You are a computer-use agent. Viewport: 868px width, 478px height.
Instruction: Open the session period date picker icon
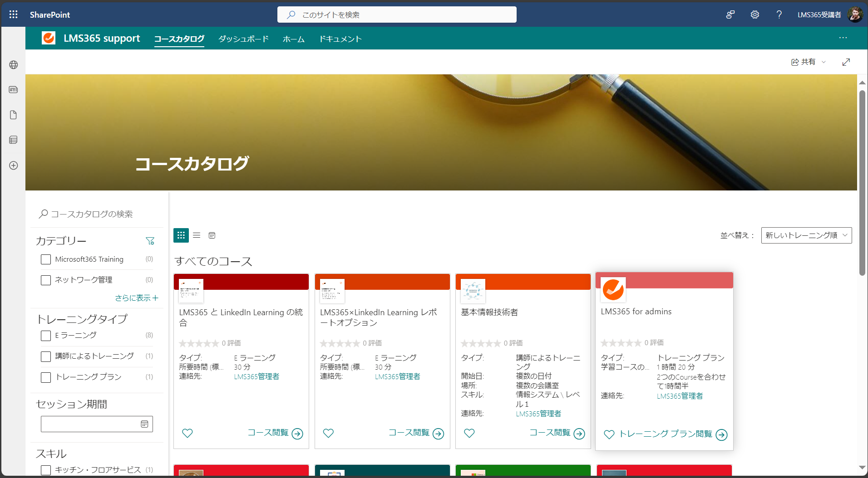tap(144, 424)
